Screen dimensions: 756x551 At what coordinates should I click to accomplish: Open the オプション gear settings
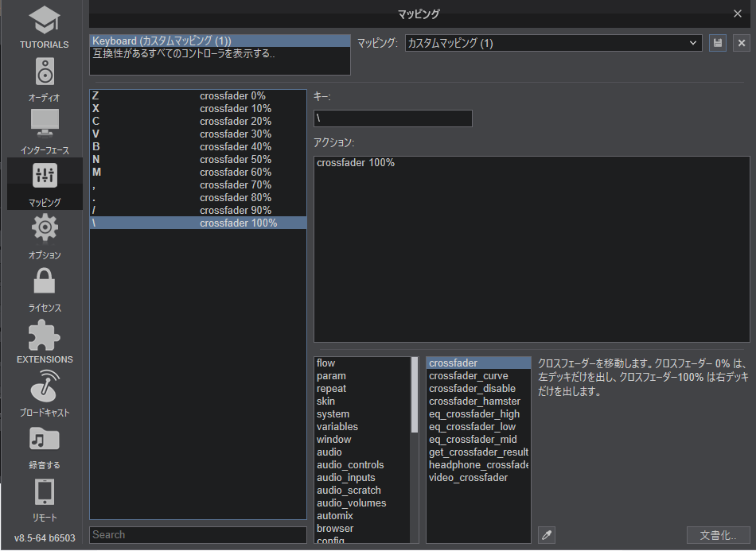coord(45,236)
